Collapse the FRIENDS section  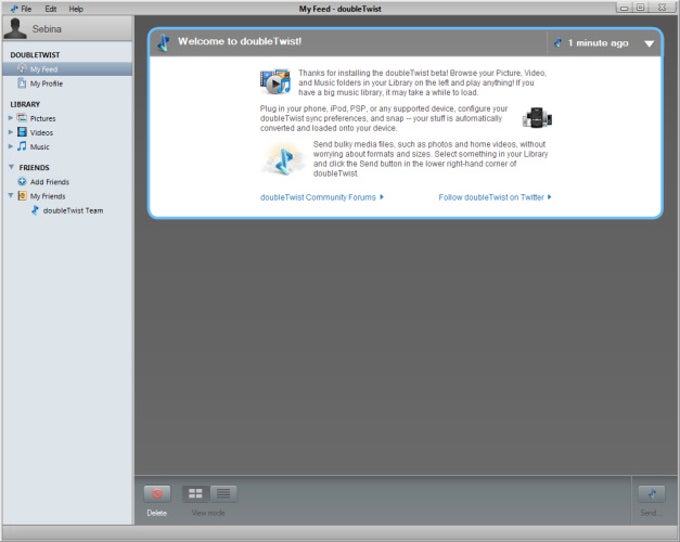11,167
